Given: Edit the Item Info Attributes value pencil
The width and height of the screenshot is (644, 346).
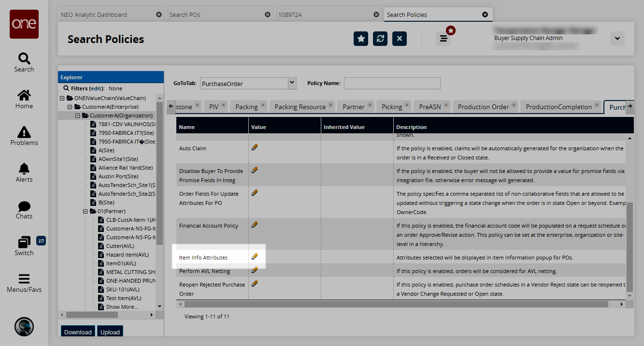Looking at the screenshot, I should [x=255, y=257].
